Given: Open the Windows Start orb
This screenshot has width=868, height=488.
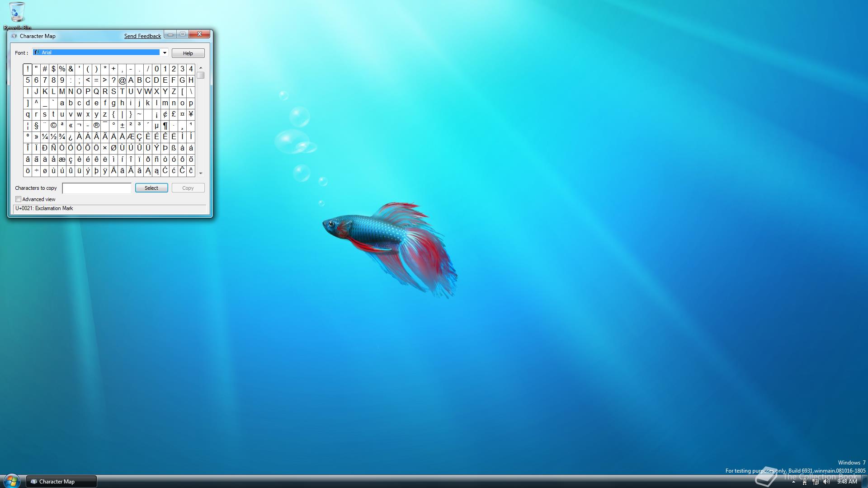Looking at the screenshot, I should [x=11, y=481].
